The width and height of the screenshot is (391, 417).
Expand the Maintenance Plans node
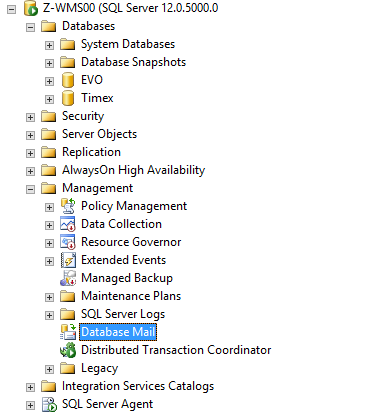49,297
